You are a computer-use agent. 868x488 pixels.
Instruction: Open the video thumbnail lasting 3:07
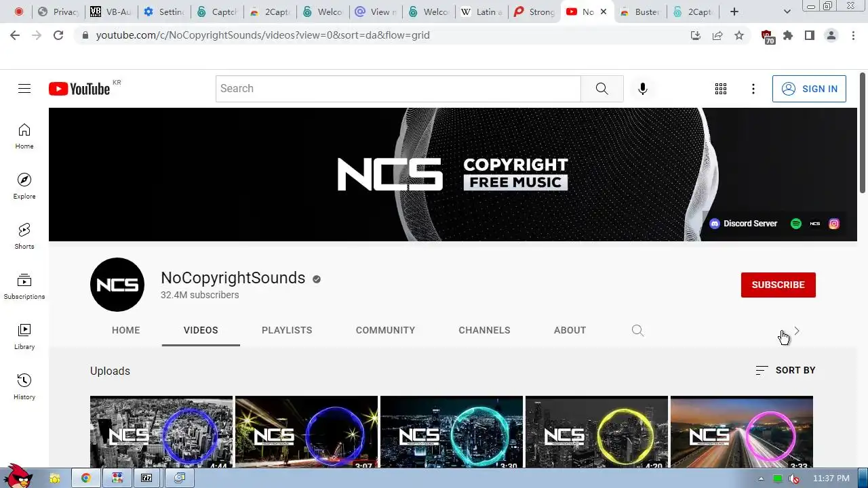[x=307, y=432]
